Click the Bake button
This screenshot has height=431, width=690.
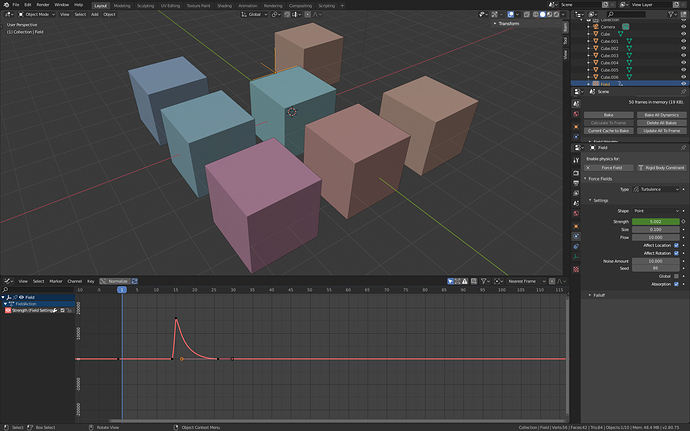609,115
